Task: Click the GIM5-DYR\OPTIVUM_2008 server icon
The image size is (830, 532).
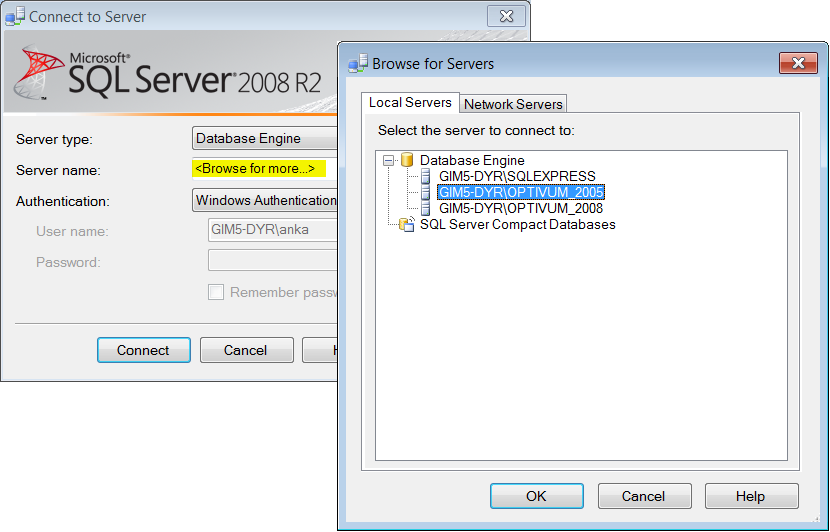Action: (x=426, y=208)
